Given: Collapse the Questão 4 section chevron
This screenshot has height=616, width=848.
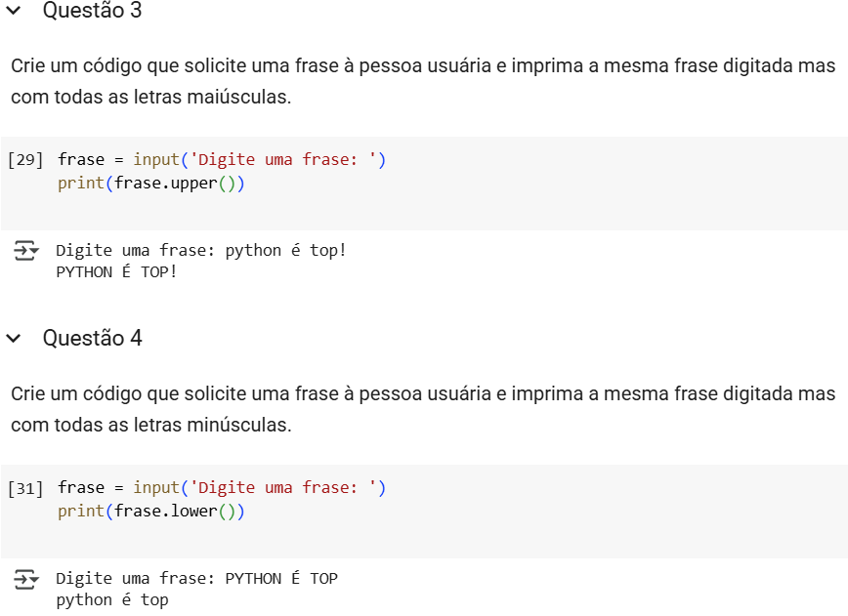Looking at the screenshot, I should click(x=14, y=339).
